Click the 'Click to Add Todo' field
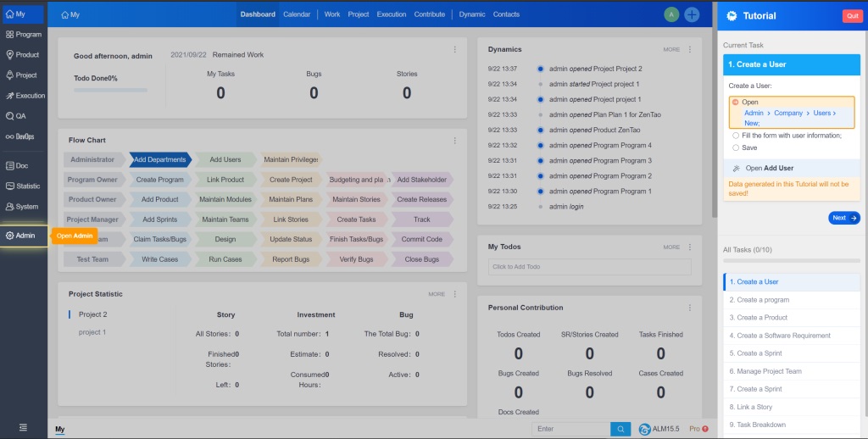Viewport: 868px width, 439px height. (589, 267)
